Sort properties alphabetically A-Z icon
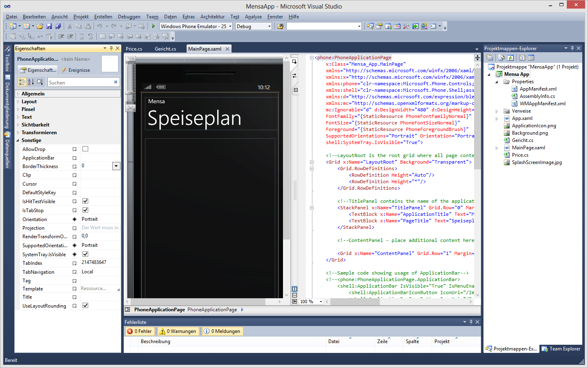 coord(31,82)
